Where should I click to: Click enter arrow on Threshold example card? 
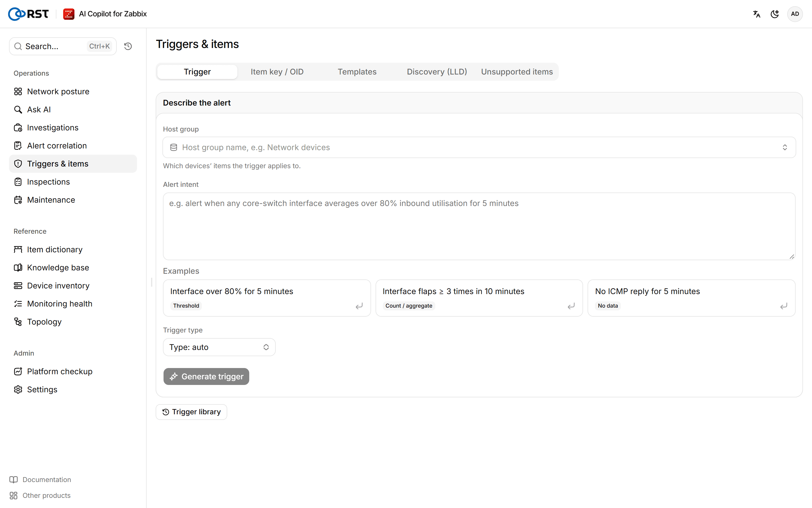[359, 306]
